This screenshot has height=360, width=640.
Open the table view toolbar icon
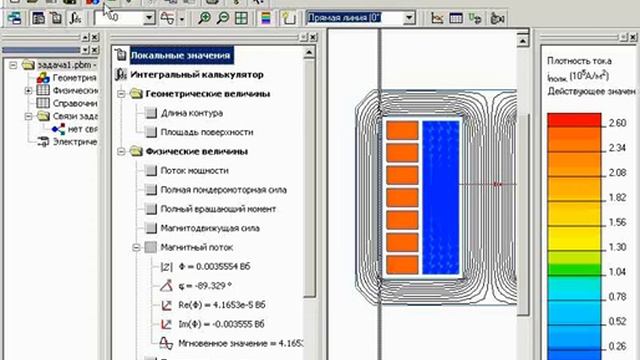456,18
